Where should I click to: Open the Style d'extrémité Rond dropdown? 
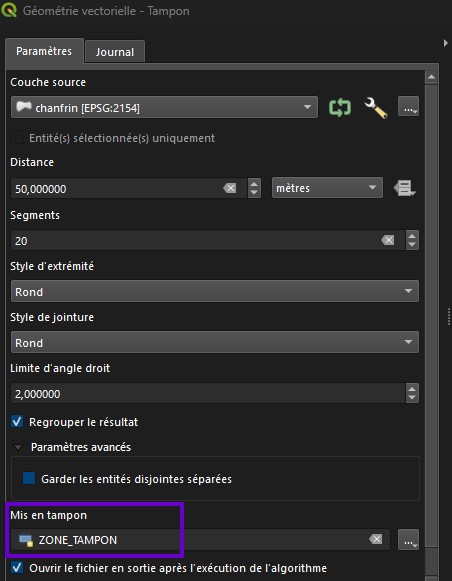[x=215, y=291]
